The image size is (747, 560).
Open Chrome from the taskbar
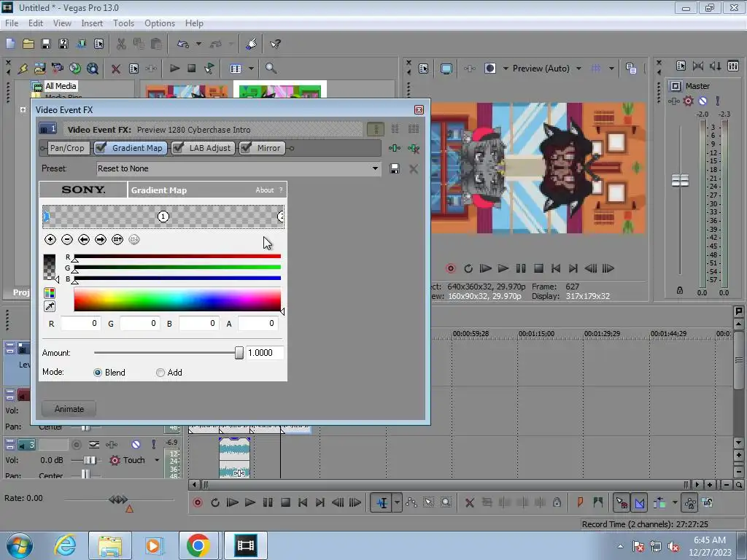pos(198,545)
